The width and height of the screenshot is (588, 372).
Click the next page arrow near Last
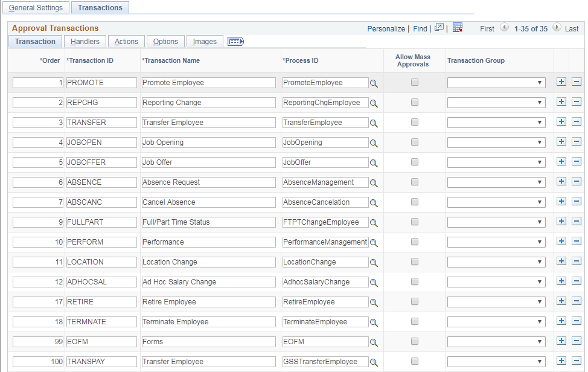556,28
